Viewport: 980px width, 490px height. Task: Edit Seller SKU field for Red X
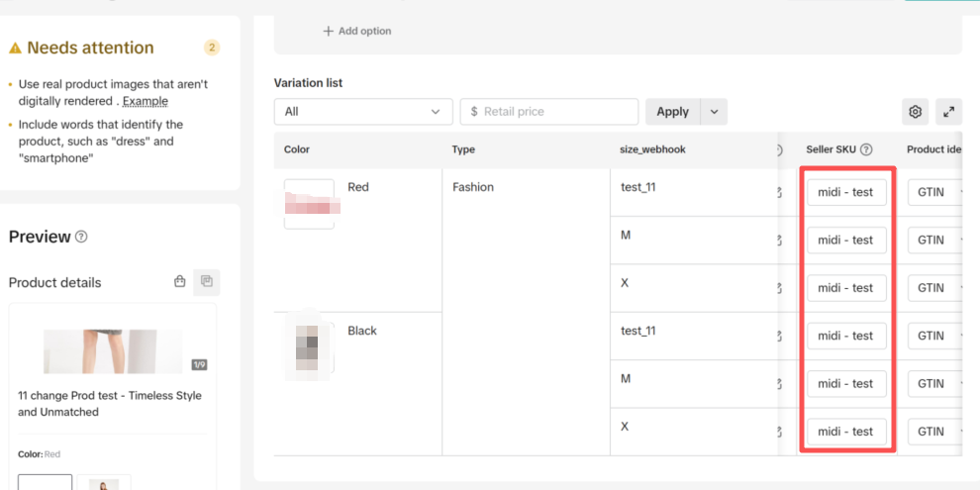tap(846, 287)
